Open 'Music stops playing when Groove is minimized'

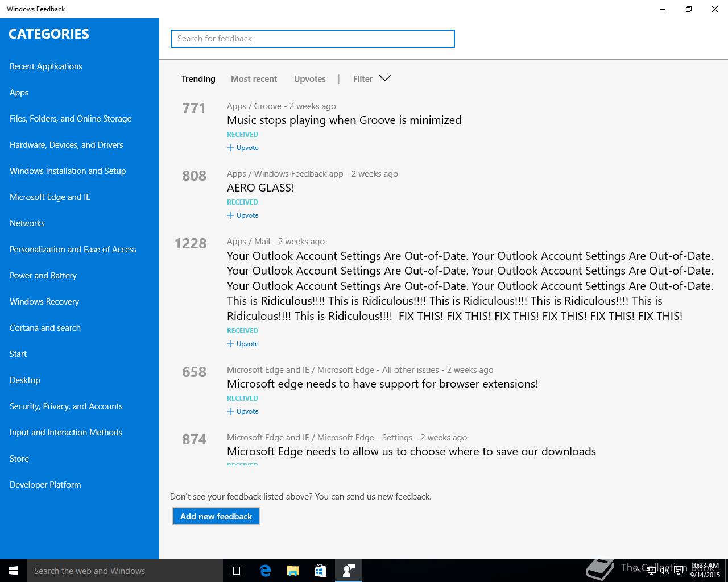tap(344, 120)
